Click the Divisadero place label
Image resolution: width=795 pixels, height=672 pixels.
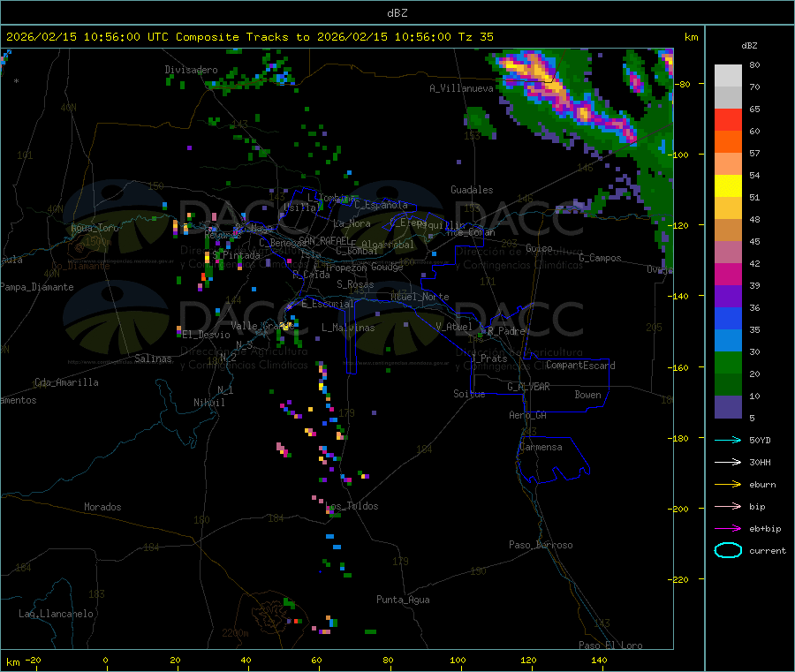[x=191, y=70]
